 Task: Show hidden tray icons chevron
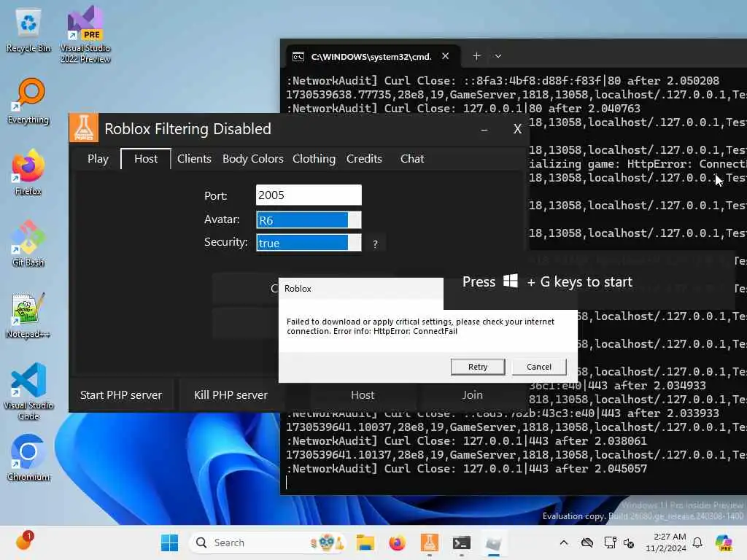(x=564, y=542)
